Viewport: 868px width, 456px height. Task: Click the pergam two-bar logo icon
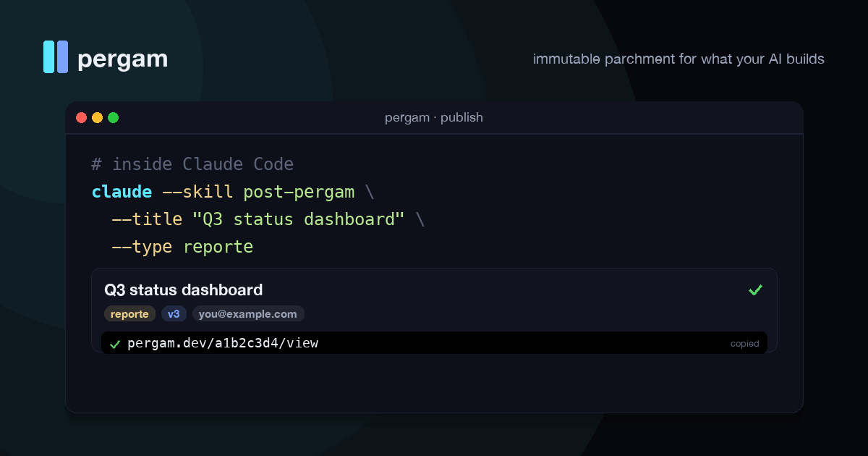coord(56,56)
